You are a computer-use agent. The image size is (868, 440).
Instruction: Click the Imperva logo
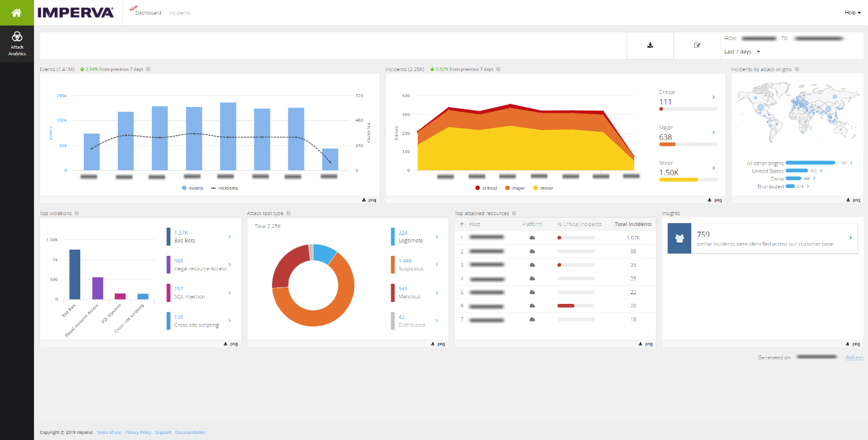pos(75,12)
